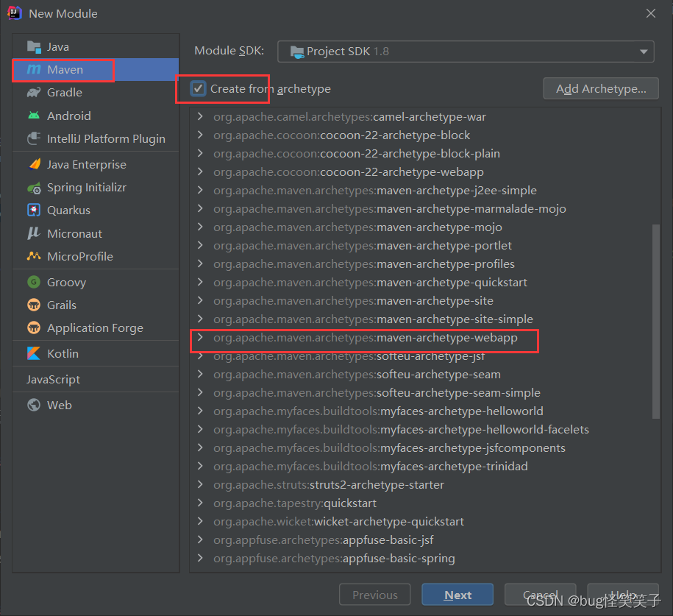Click the Grails icon
Image resolution: width=673 pixels, height=616 pixels.
[34, 305]
